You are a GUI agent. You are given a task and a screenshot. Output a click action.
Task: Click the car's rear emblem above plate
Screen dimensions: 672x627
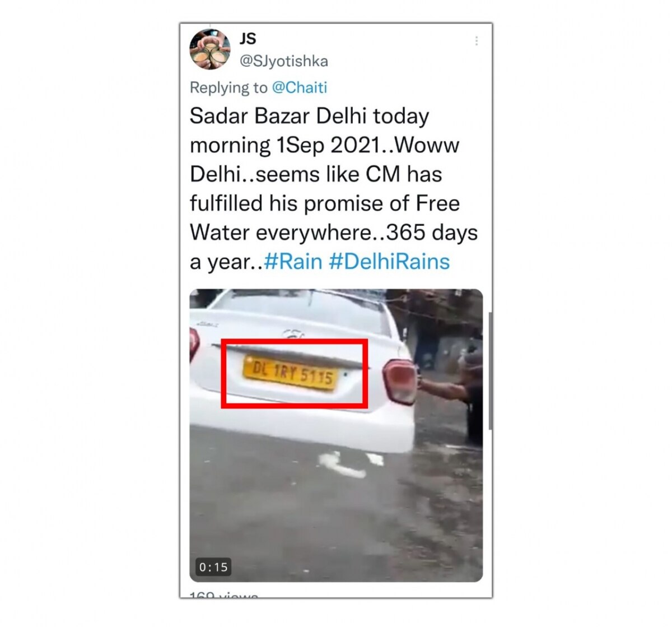292,335
